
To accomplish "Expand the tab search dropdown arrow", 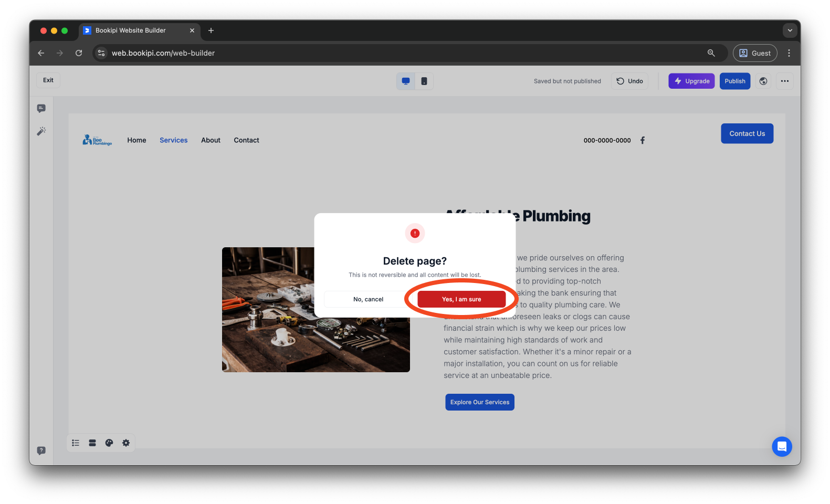I will (x=790, y=30).
